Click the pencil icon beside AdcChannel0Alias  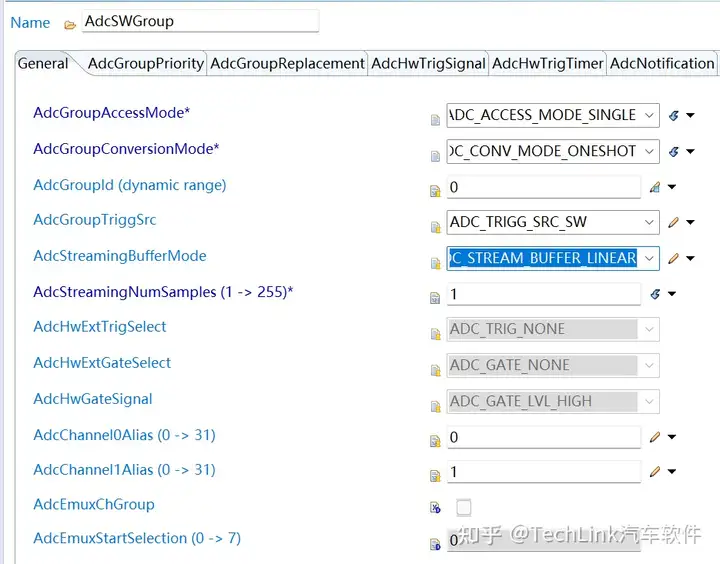coord(655,437)
